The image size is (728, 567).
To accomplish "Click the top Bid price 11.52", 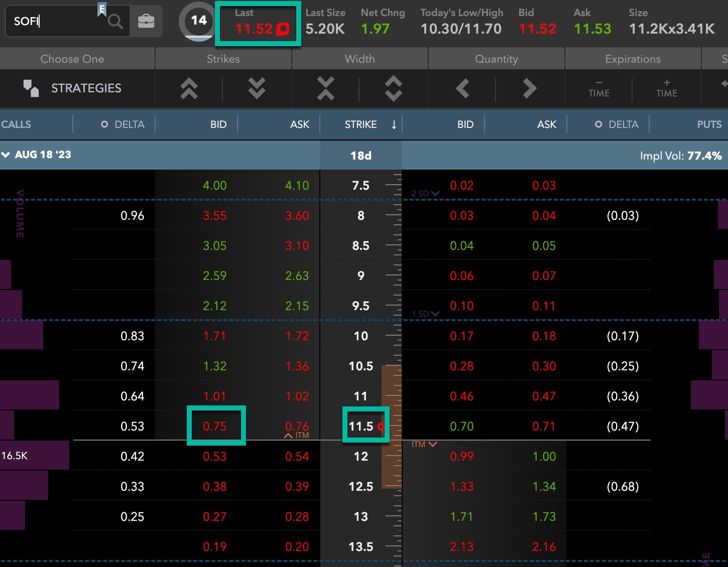I will (x=537, y=29).
